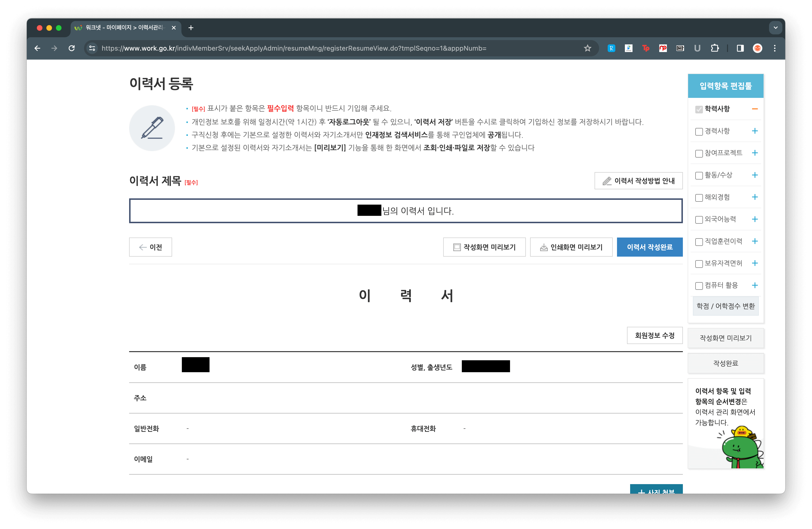Open the Chrome extensions puzzle icon
The height and width of the screenshot is (529, 812).
coord(714,48)
